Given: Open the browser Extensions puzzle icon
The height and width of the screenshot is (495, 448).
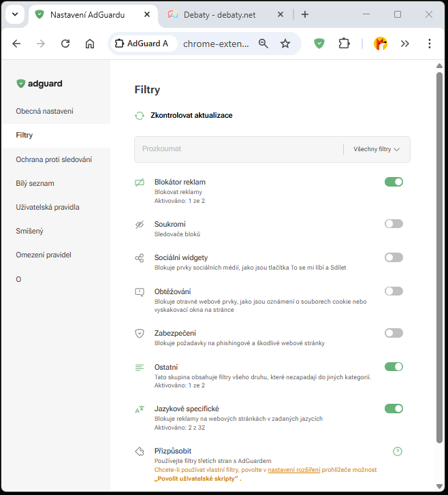Looking at the screenshot, I should click(x=345, y=44).
